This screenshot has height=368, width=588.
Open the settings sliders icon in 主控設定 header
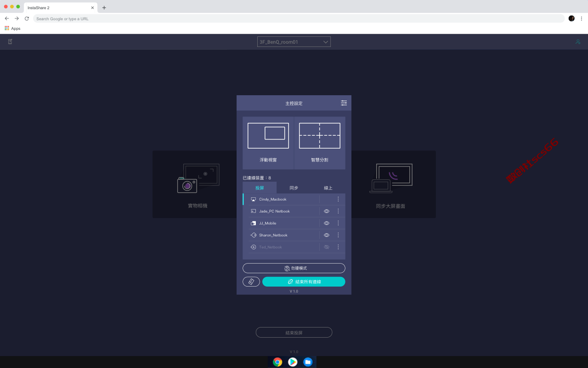[x=344, y=103]
